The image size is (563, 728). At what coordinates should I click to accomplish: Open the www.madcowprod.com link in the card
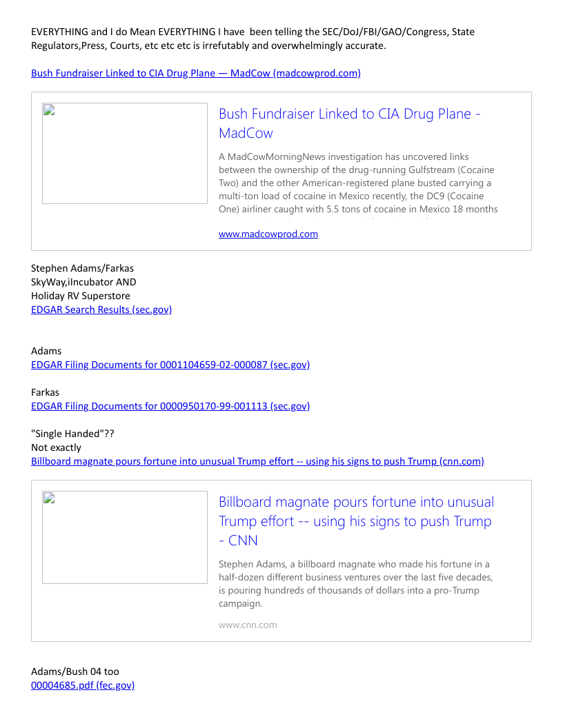(x=268, y=234)
